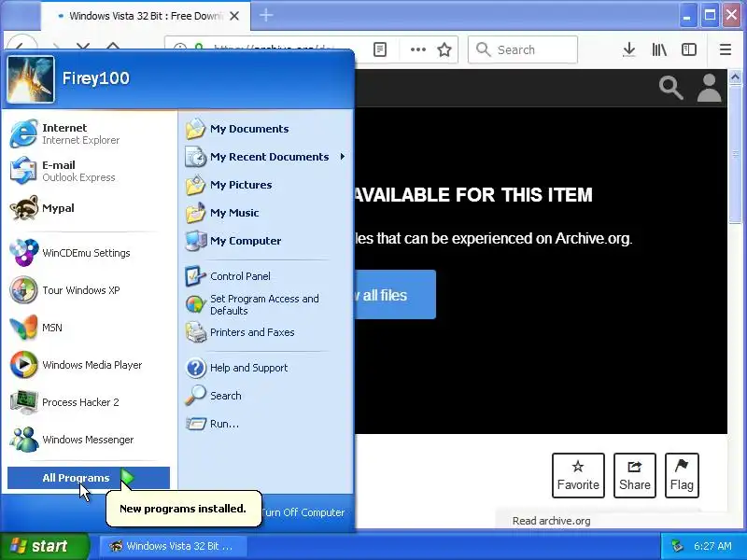Select Windows Vista 32 Bit taskbar button
Viewport: 747px width, 560px height.
point(173,546)
